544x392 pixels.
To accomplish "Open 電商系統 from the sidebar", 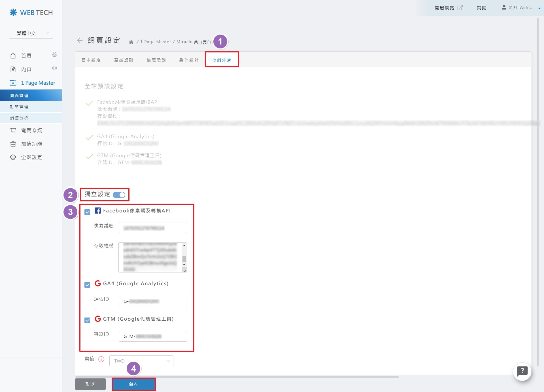I will (31, 130).
